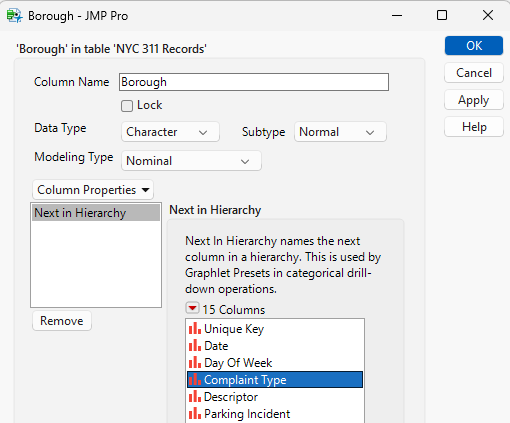Click the red bar icon beside Date
Viewport: 510px width, 423px height.
[x=195, y=345]
